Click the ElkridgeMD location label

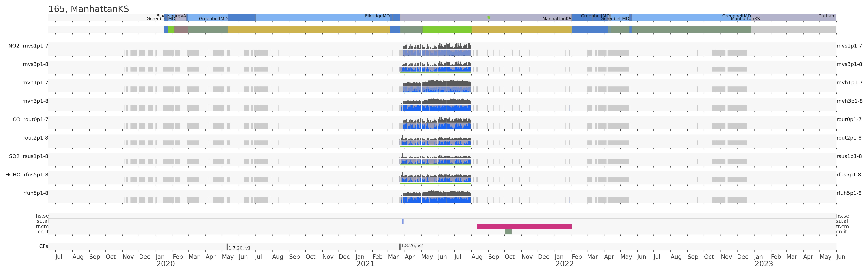click(377, 16)
